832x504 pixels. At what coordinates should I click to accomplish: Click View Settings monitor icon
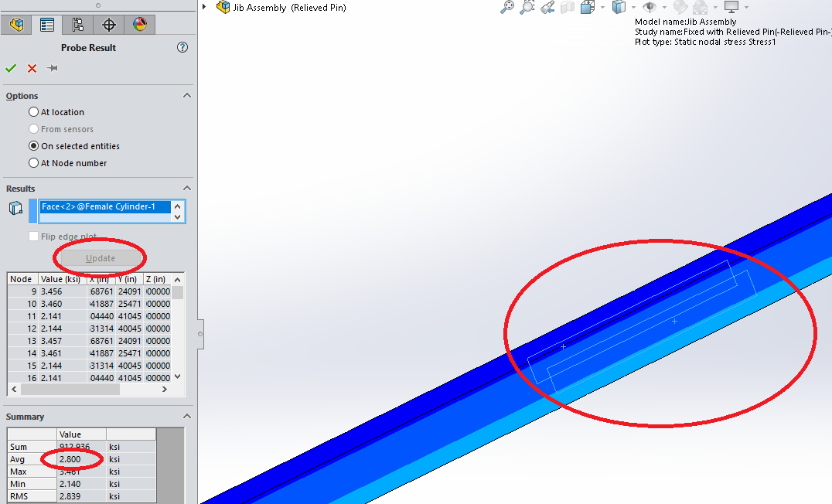[x=731, y=8]
